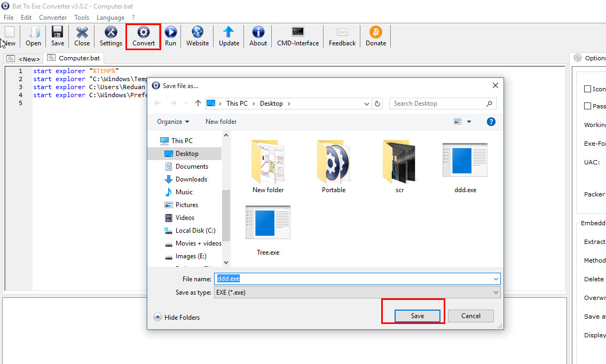The width and height of the screenshot is (606, 364).
Task: Open the Website globe icon
Action: (198, 33)
